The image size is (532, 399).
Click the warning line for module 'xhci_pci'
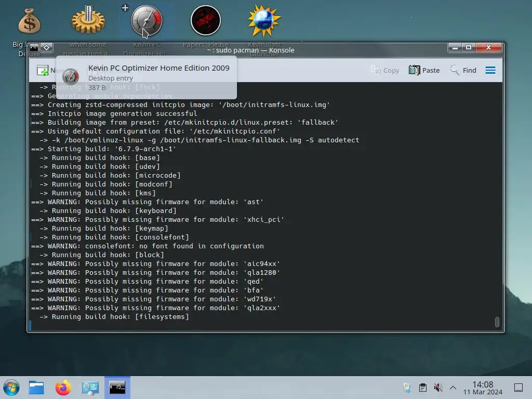click(x=158, y=220)
